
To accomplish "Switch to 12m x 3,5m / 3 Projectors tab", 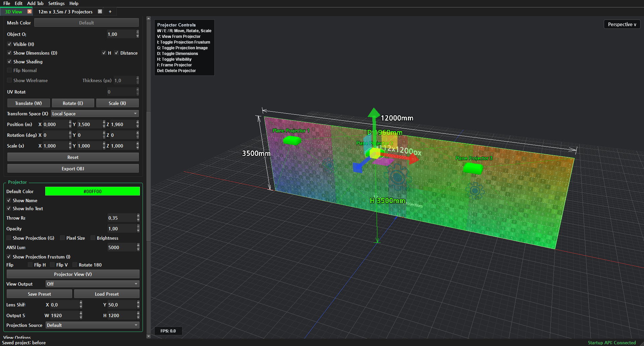I will [x=65, y=12].
